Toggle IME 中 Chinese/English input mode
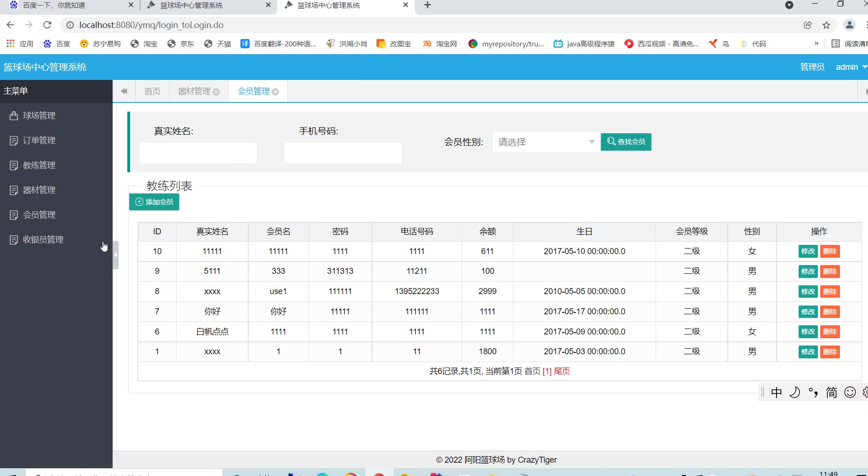Viewport: 868px width, 476px height. pyautogui.click(x=777, y=392)
